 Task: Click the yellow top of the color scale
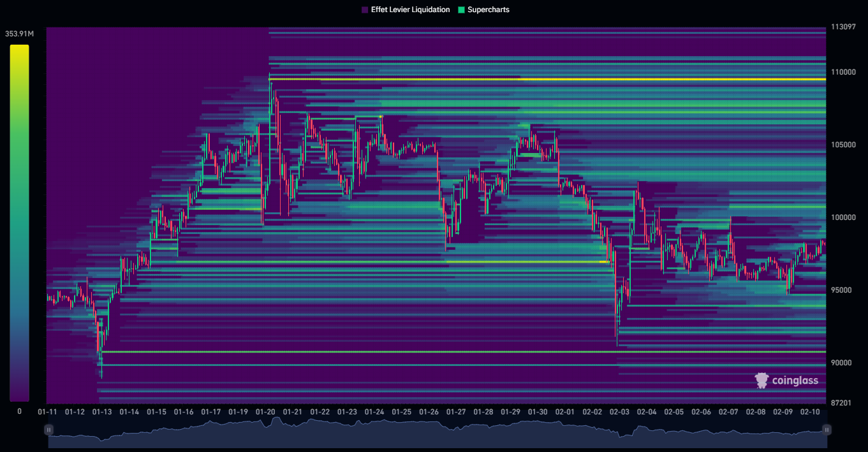point(19,48)
